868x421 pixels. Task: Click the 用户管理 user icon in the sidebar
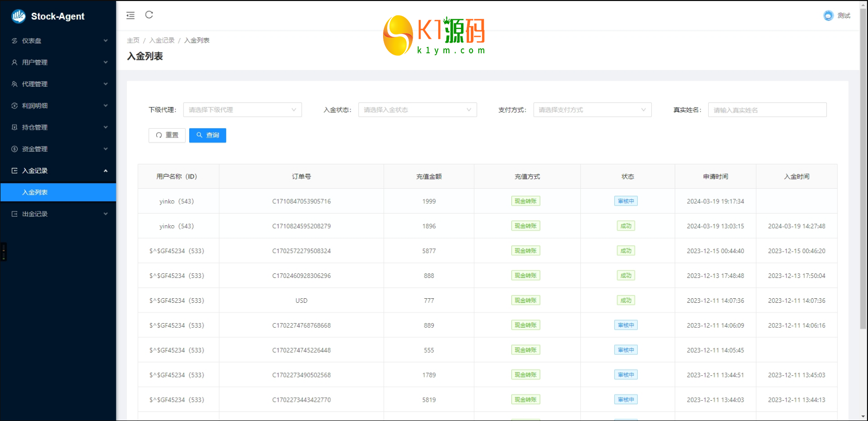[x=15, y=62]
